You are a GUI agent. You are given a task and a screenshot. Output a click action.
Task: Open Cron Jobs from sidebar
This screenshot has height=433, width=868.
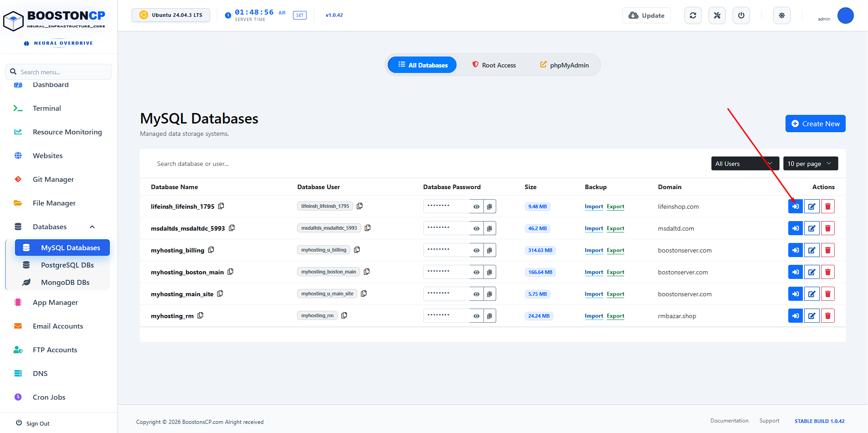(49, 397)
